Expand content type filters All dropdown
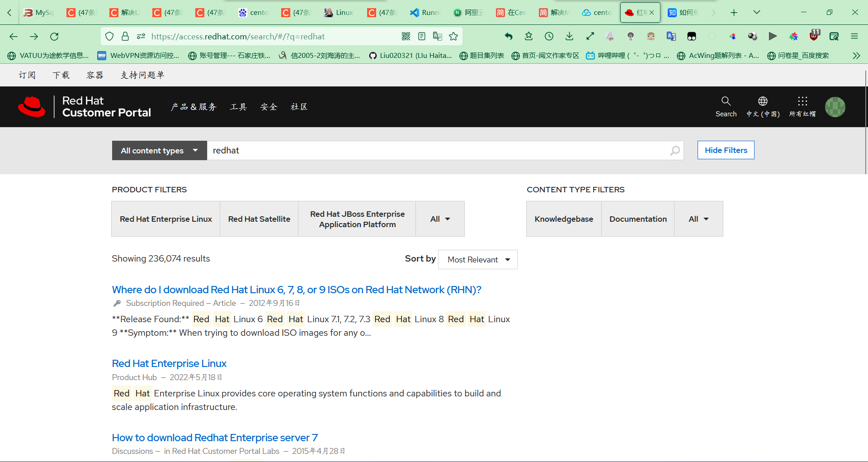The height and width of the screenshot is (462, 868). [x=698, y=219]
